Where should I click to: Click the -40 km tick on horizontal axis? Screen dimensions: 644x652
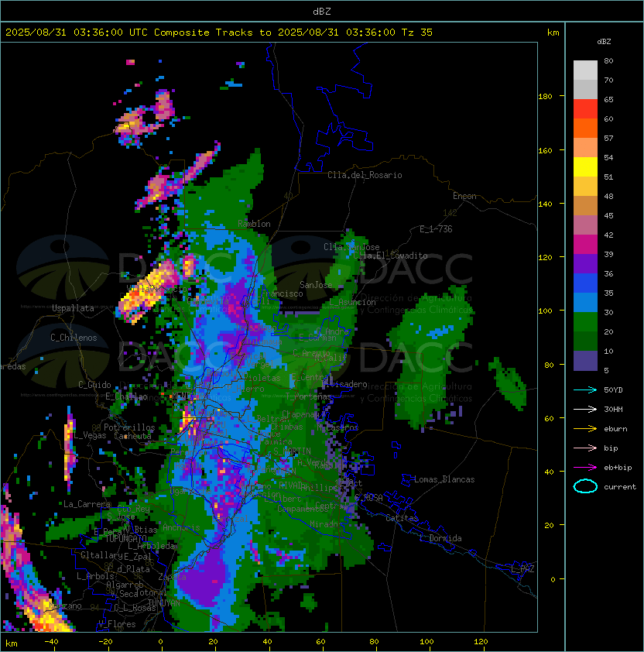click(51, 642)
